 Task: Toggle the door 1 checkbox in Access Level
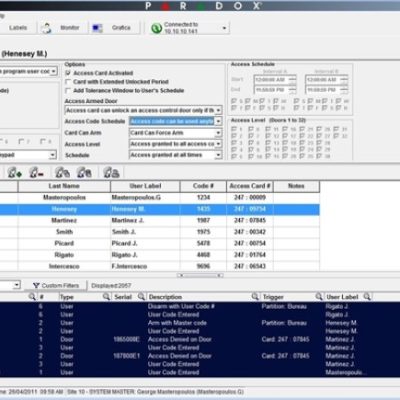click(x=234, y=129)
